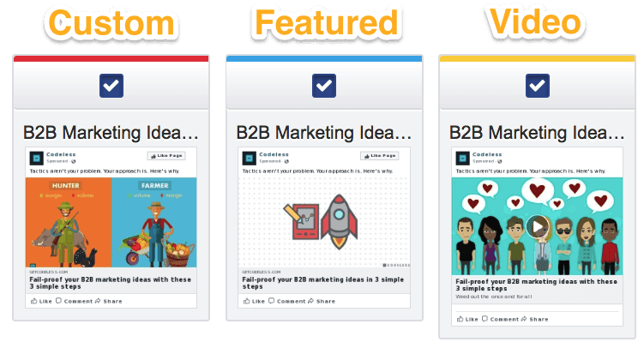Open the Custom ad headline link

(x=111, y=283)
